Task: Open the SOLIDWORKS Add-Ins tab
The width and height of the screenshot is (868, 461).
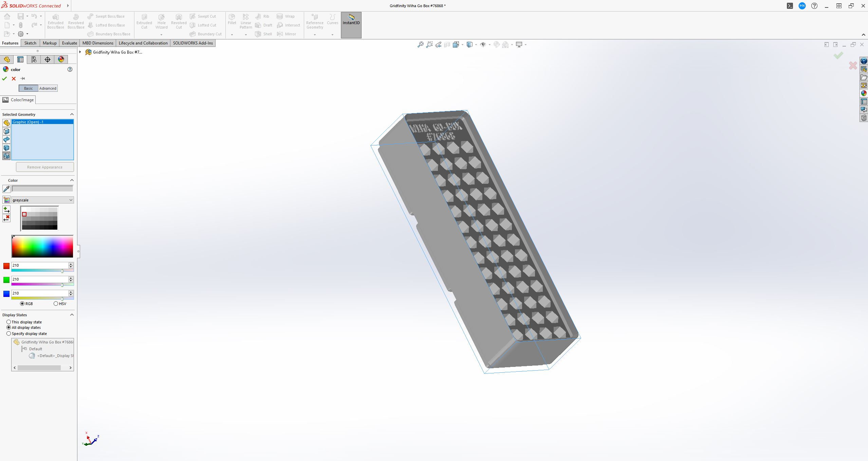Action: pos(193,43)
